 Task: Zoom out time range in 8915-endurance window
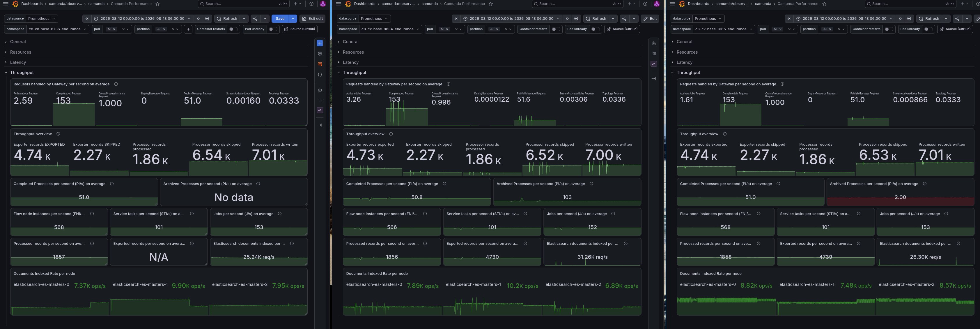click(909, 19)
